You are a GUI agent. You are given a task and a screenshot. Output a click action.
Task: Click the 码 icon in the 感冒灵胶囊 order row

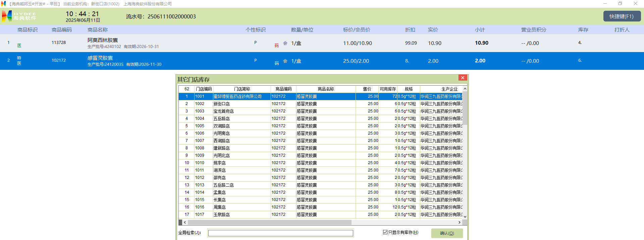(x=277, y=63)
